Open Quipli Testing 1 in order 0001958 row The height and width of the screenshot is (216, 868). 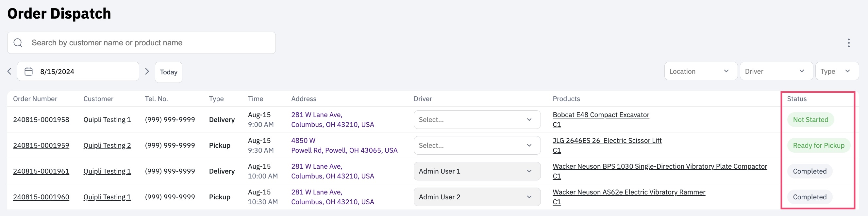(107, 119)
